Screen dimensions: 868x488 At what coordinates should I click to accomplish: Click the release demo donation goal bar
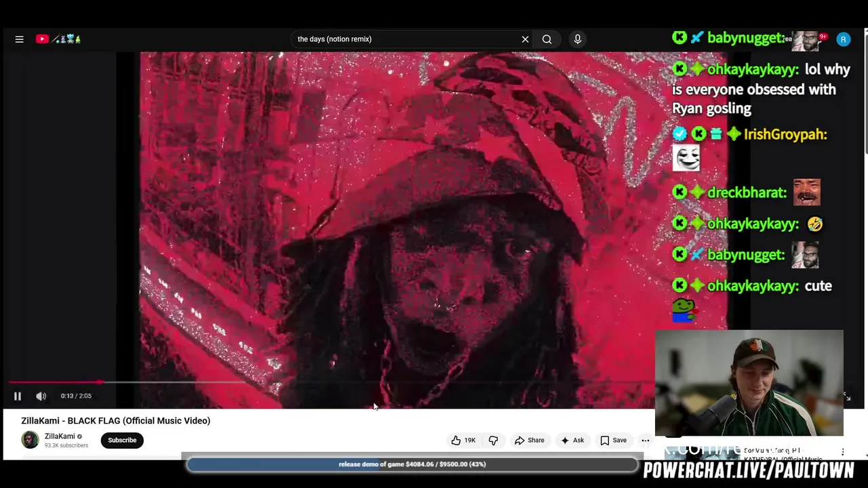coord(412,464)
